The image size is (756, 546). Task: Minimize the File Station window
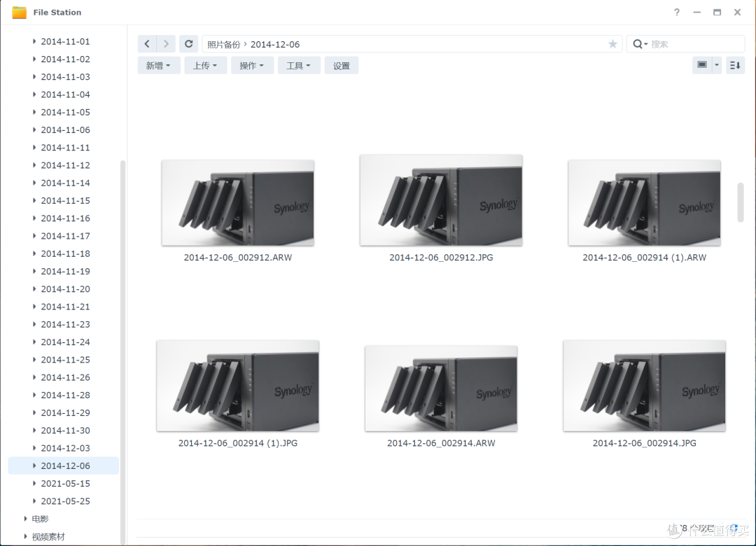click(696, 13)
